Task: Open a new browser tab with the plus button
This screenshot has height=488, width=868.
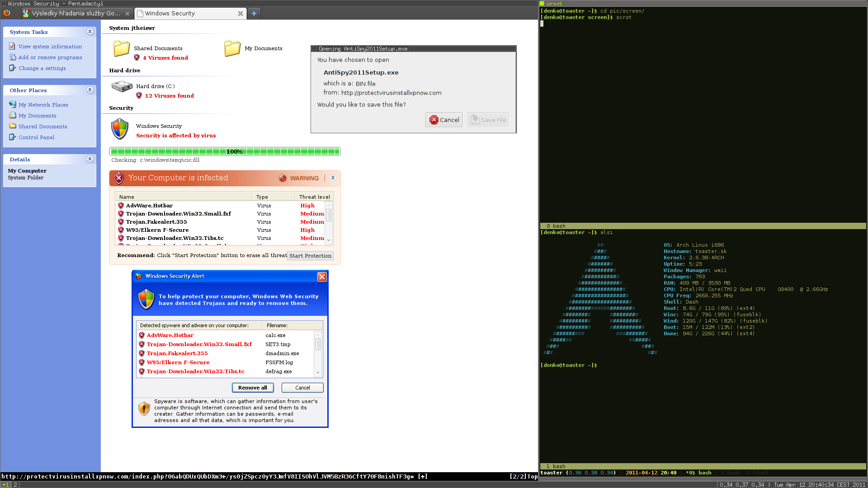Action: point(254,14)
